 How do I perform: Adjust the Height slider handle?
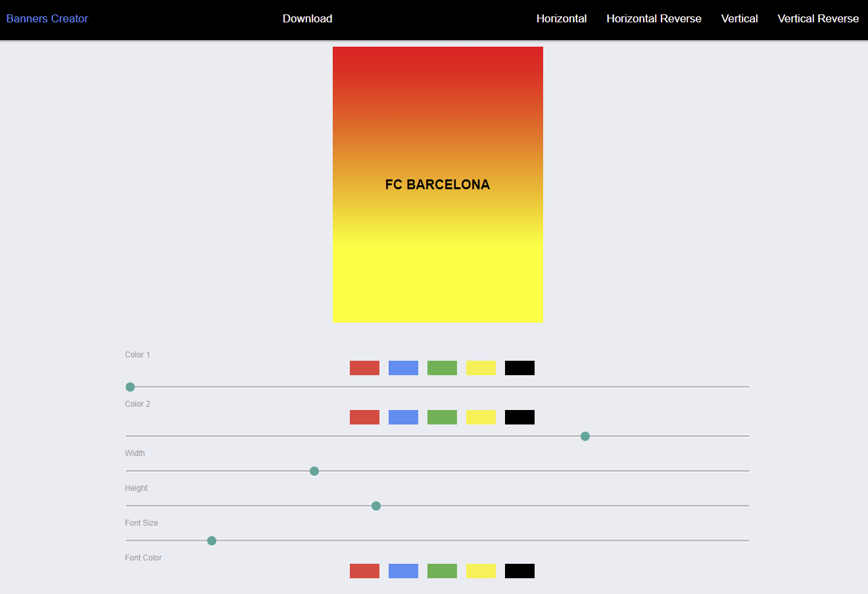coord(375,505)
